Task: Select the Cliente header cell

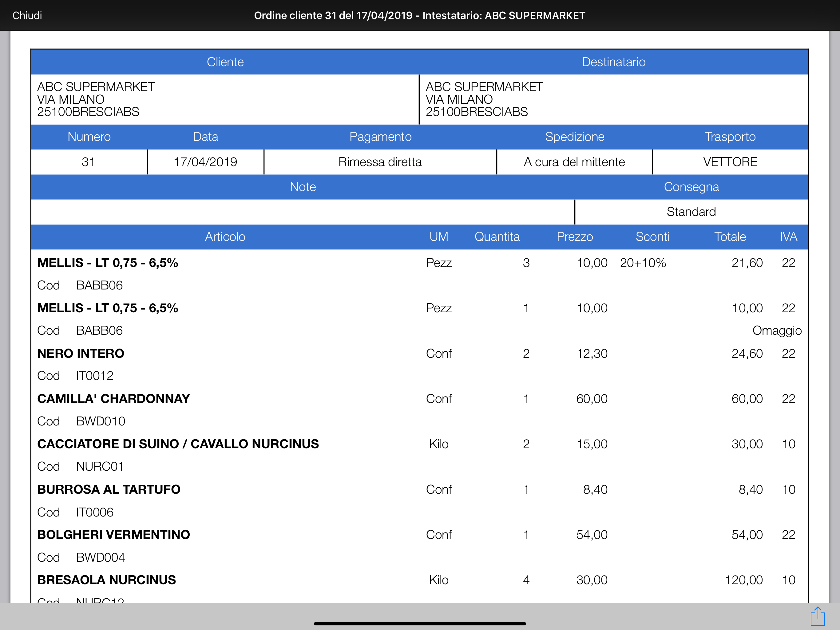Action: (225, 62)
